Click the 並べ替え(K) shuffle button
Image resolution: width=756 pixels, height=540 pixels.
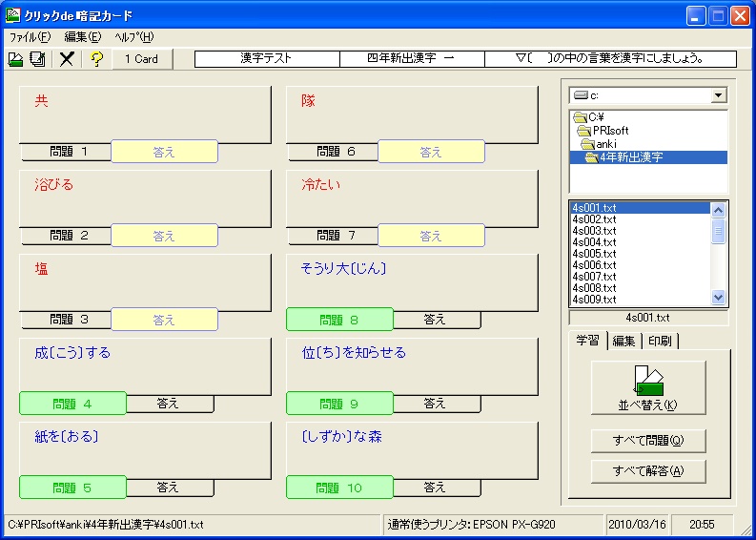click(648, 388)
